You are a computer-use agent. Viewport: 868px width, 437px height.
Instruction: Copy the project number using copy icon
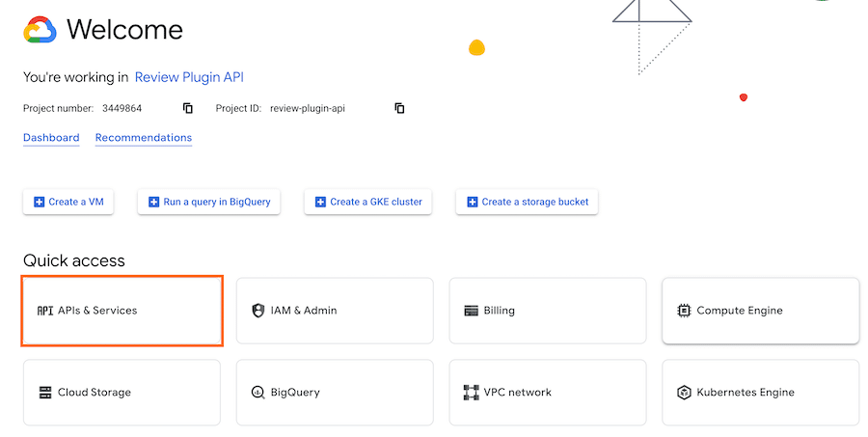(x=188, y=108)
